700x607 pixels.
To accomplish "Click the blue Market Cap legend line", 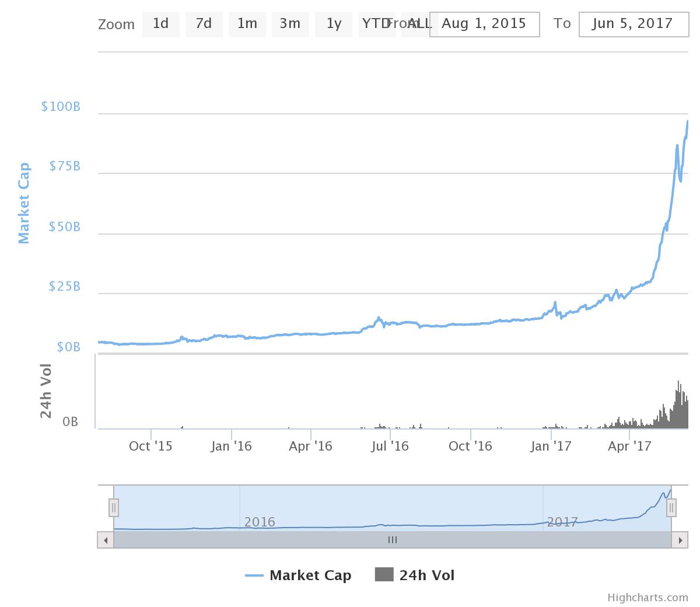I will pos(254,576).
